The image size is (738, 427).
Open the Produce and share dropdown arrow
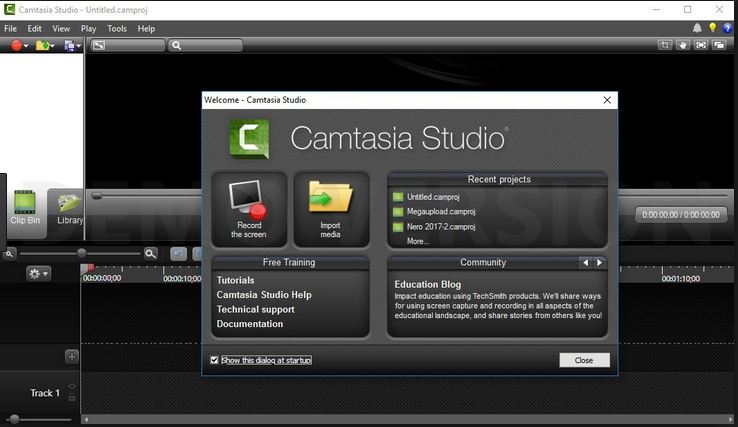(x=79, y=46)
